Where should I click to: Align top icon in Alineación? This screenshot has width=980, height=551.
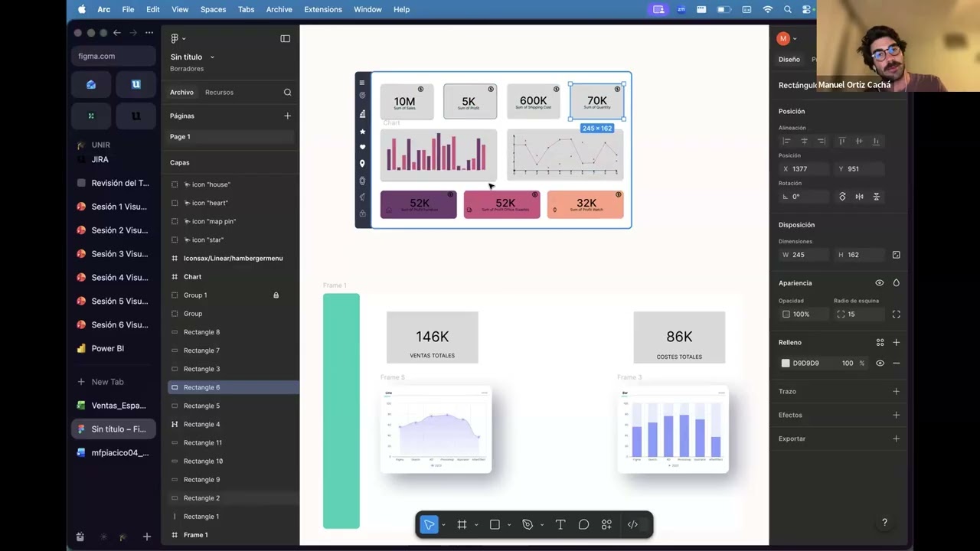(842, 141)
